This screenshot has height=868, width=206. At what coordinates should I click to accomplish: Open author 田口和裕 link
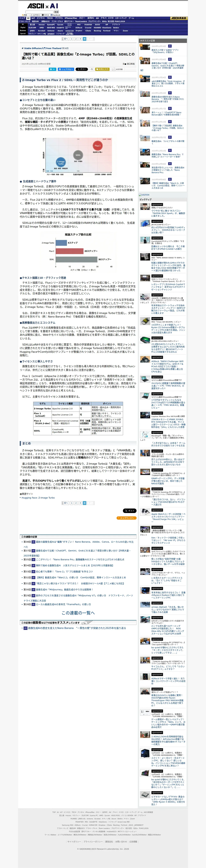pyautogui.click(x=130, y=64)
